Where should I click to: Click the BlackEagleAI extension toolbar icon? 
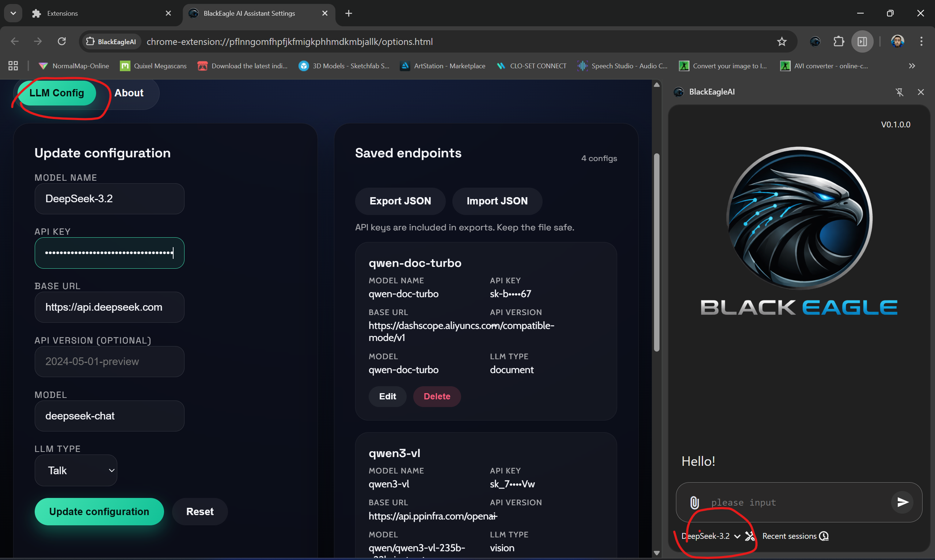(x=815, y=42)
